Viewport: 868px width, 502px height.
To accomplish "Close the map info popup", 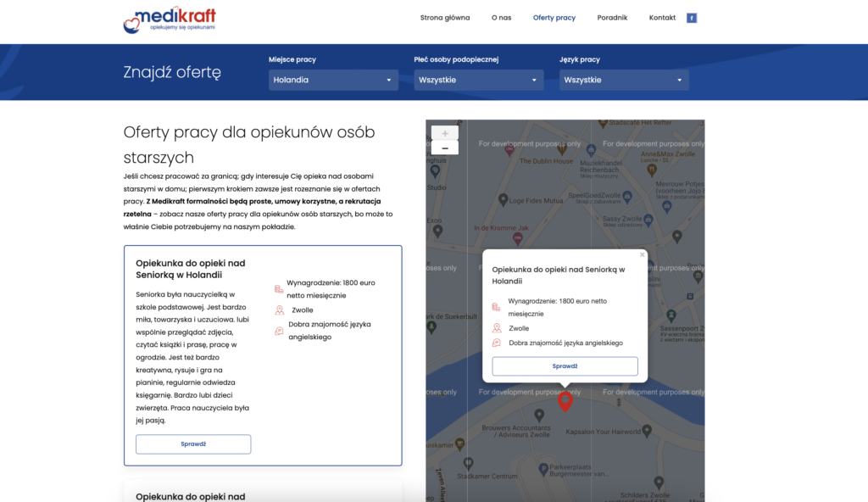I will coord(642,254).
